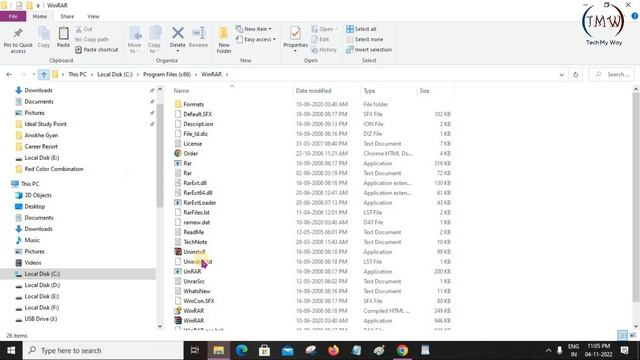The image size is (640, 360).
Task: Click History in the Open group
Action: point(324,49)
